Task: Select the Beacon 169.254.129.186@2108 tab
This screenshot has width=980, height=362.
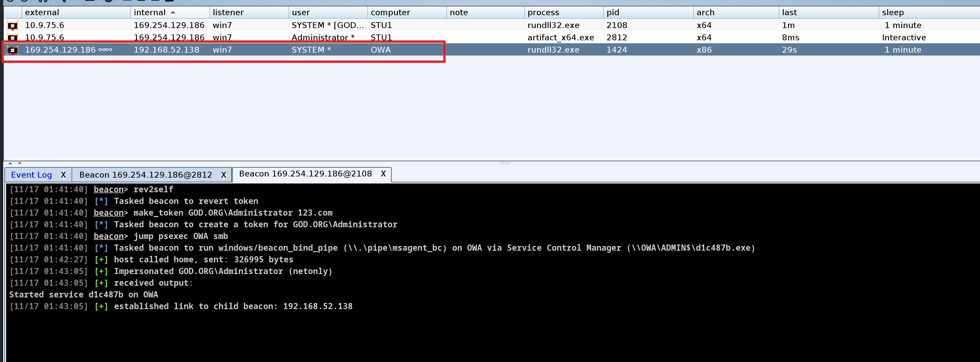Action: coord(305,174)
